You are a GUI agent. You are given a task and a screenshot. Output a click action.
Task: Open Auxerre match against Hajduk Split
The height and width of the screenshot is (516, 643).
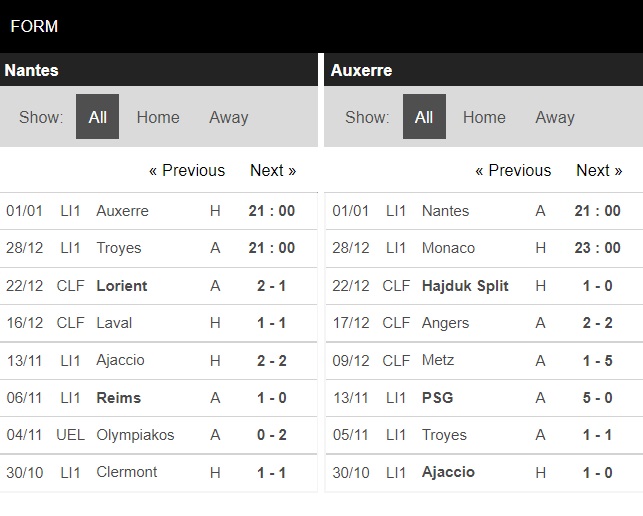484,286
